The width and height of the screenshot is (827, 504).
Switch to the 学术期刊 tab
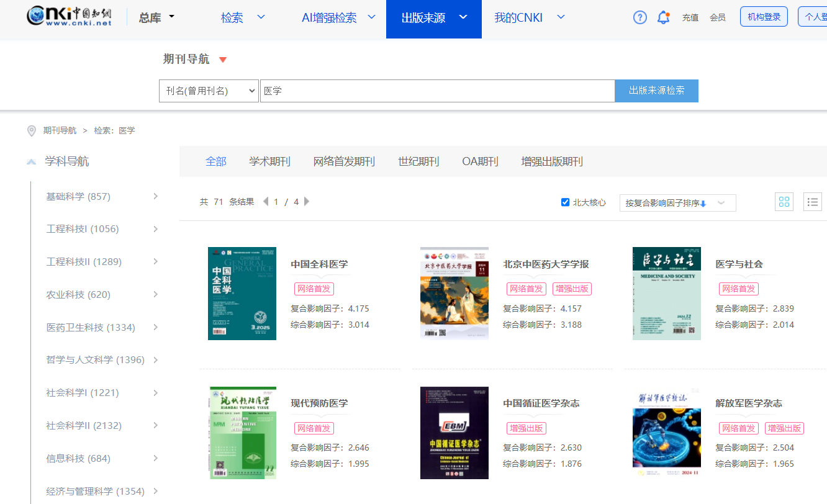[269, 161]
